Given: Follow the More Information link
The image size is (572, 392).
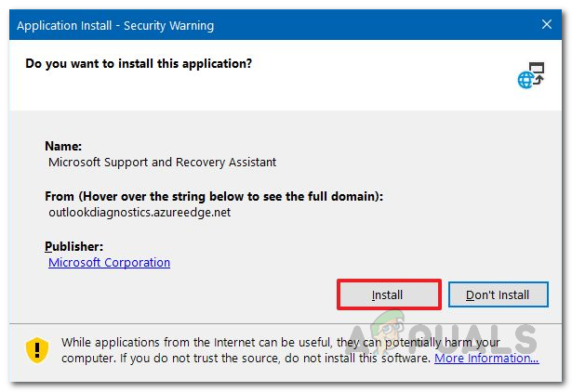Looking at the screenshot, I should click(x=486, y=358).
